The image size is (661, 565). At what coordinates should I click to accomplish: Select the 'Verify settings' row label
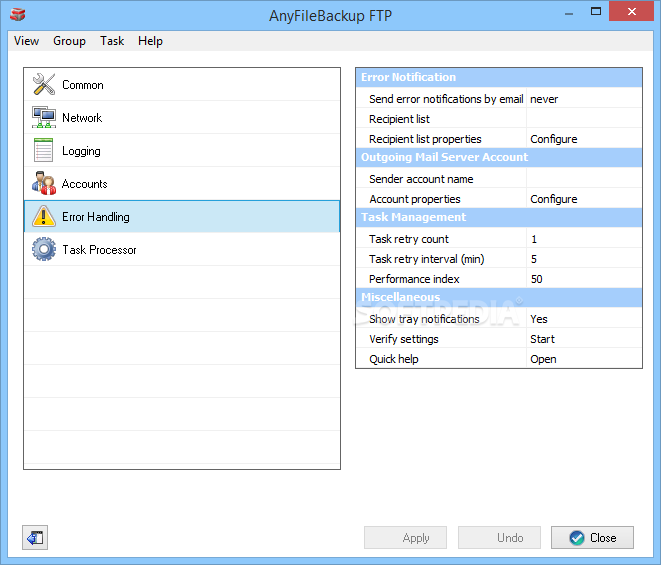(404, 339)
